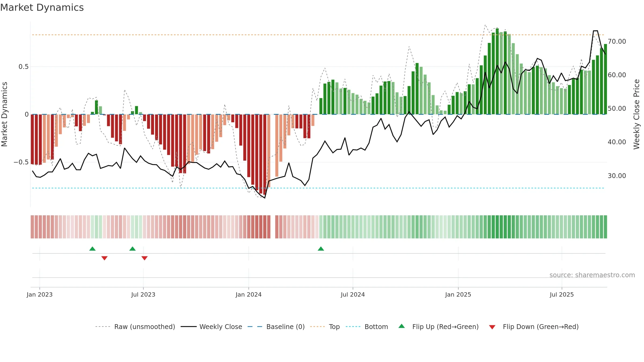
Task: Click the green Flip Up legend triangle icon
Action: [x=402, y=326]
